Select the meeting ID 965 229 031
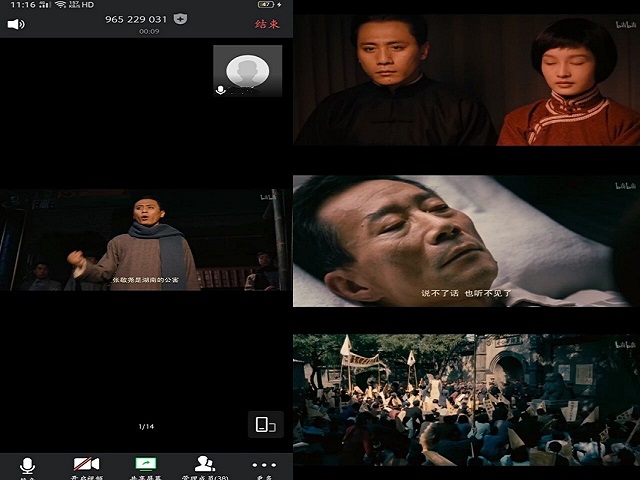 [x=136, y=19]
